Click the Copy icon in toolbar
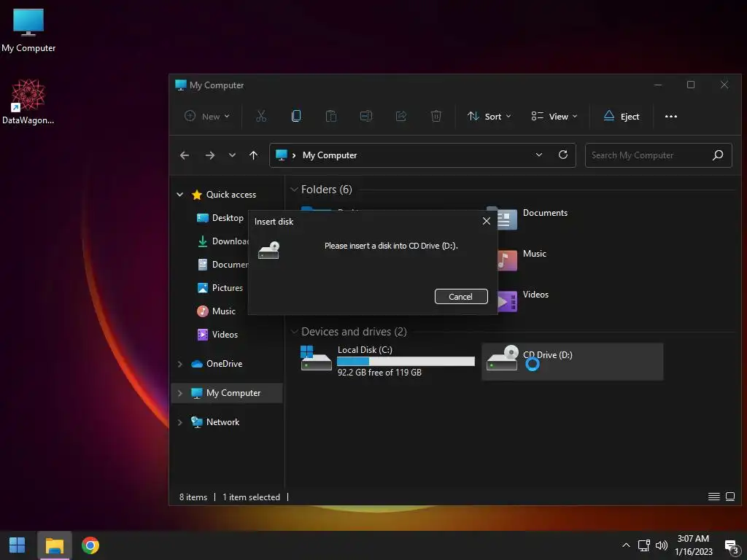The width and height of the screenshot is (747, 560). [x=296, y=116]
